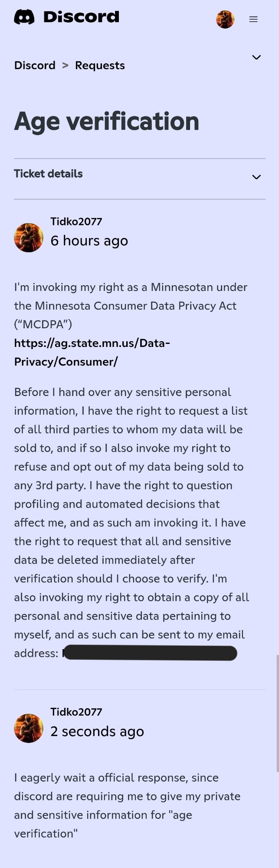Screen dimensions: 279x868
Task: Open the ag.state.mn.us Data-Privacy link
Action: click(92, 352)
